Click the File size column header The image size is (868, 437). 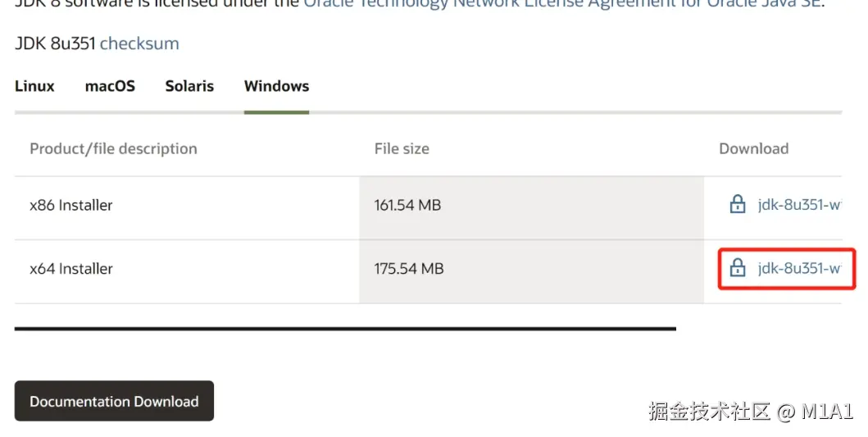coord(402,148)
